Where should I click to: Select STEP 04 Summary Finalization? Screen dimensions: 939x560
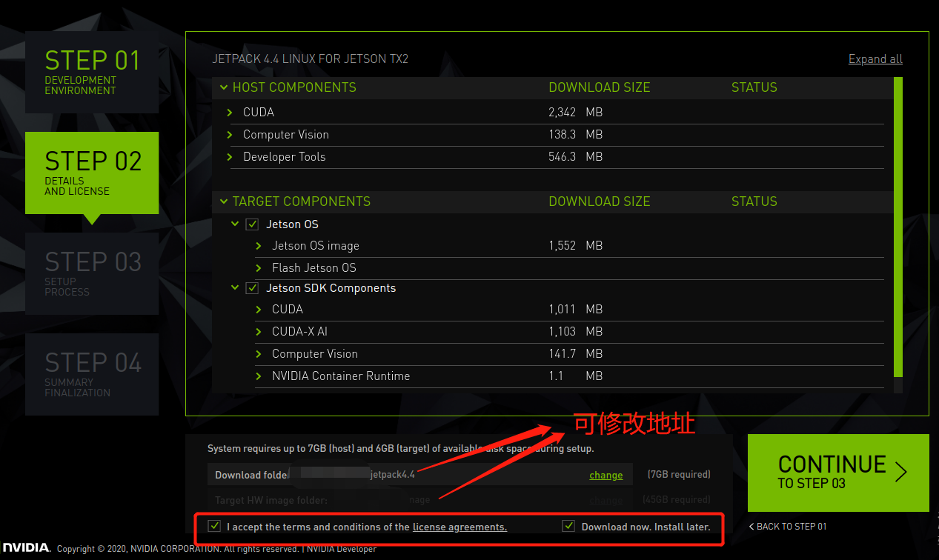click(x=92, y=374)
